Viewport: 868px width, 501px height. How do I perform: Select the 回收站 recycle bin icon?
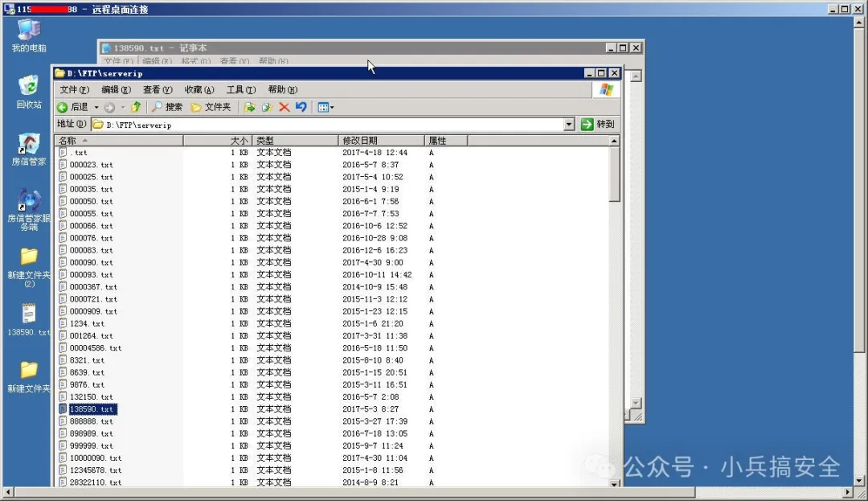pos(29,87)
